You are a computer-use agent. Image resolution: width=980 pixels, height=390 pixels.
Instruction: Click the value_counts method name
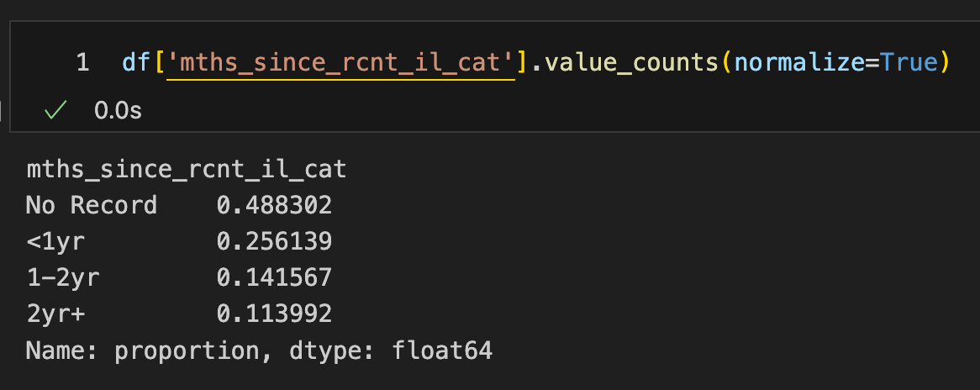633,63
